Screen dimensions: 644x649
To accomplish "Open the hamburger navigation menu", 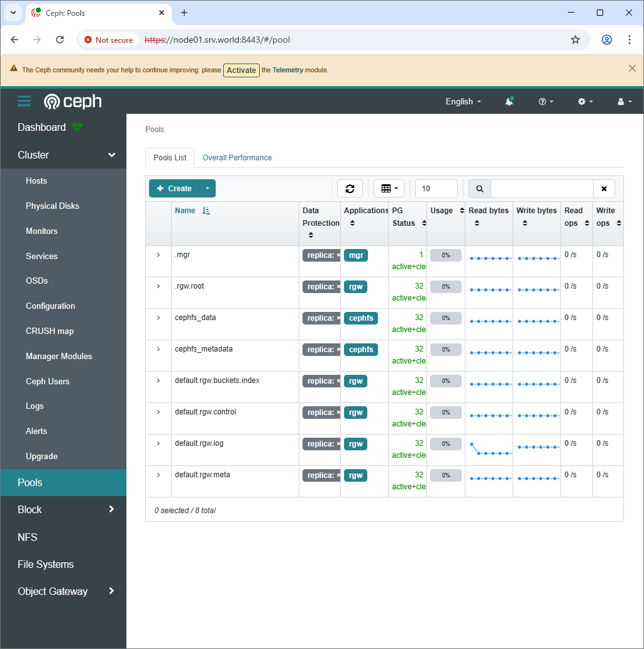I will (x=24, y=101).
